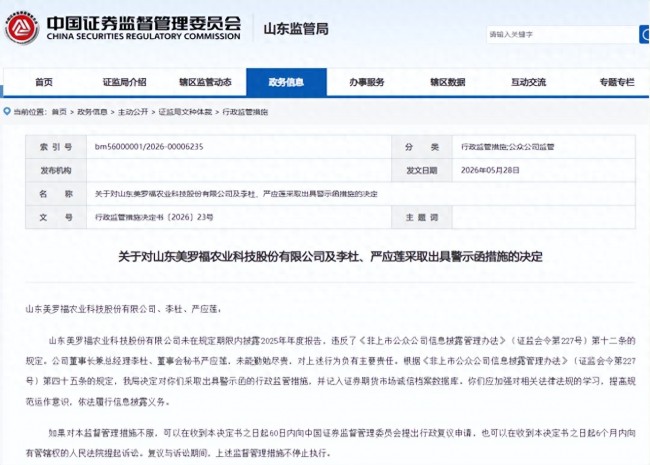Select category value 行政监管措施;公众公司监管
650x465 pixels.
coord(507,147)
